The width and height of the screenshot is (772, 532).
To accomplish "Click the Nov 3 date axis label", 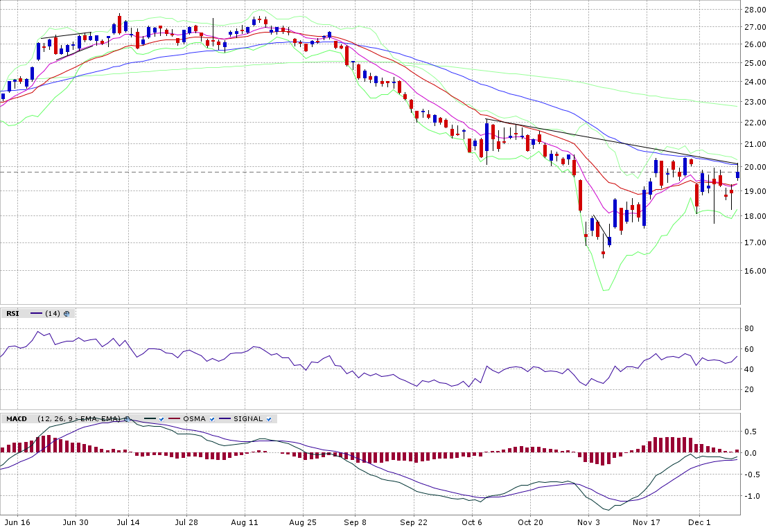I will pyautogui.click(x=588, y=522).
